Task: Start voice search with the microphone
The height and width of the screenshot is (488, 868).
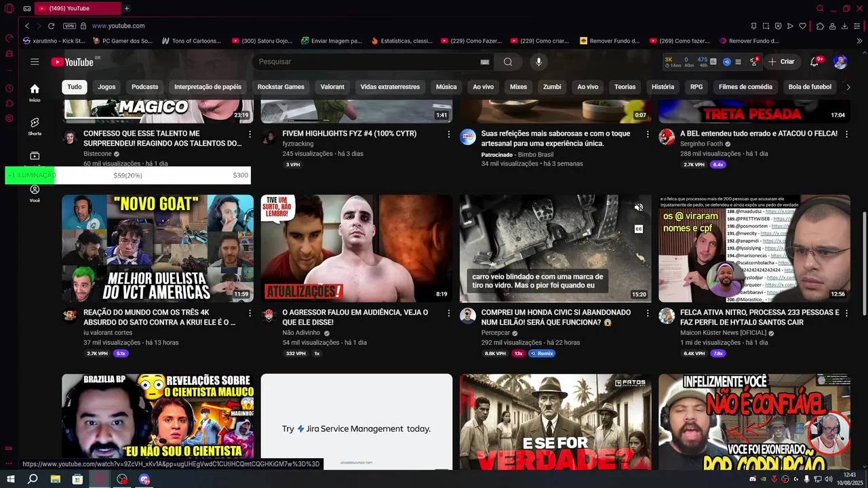Action: (538, 62)
